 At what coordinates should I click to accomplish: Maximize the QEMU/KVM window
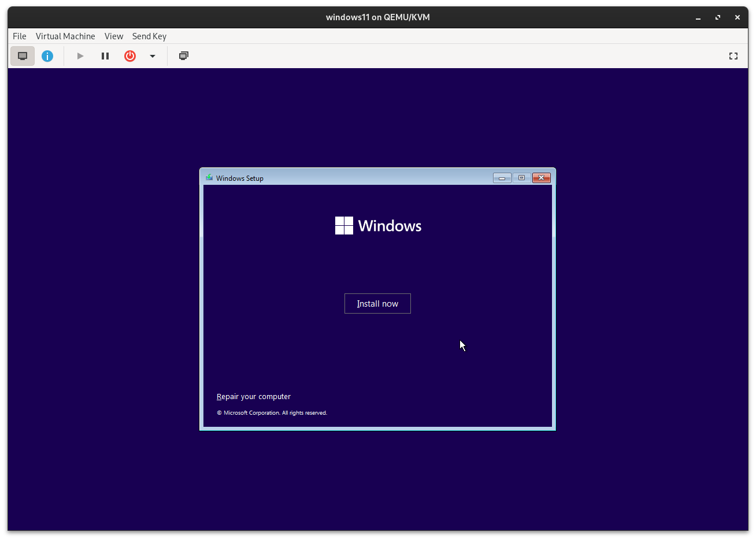[x=718, y=17]
